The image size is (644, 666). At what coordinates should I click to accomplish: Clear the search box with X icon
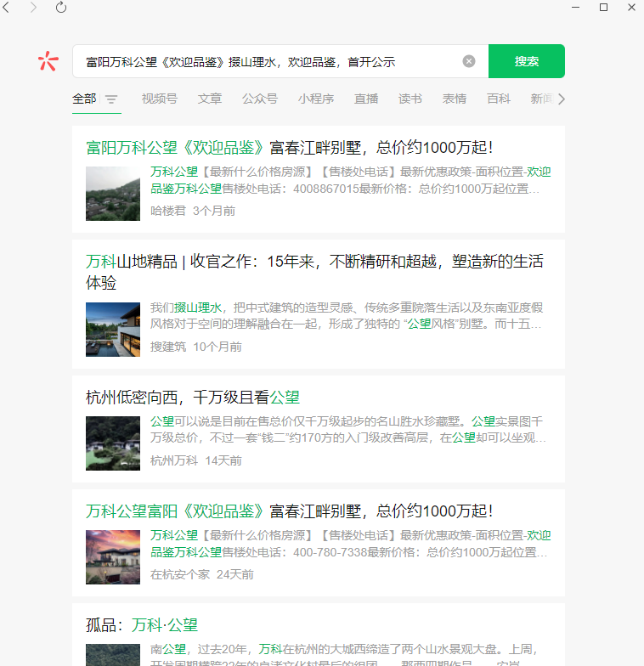coord(469,61)
